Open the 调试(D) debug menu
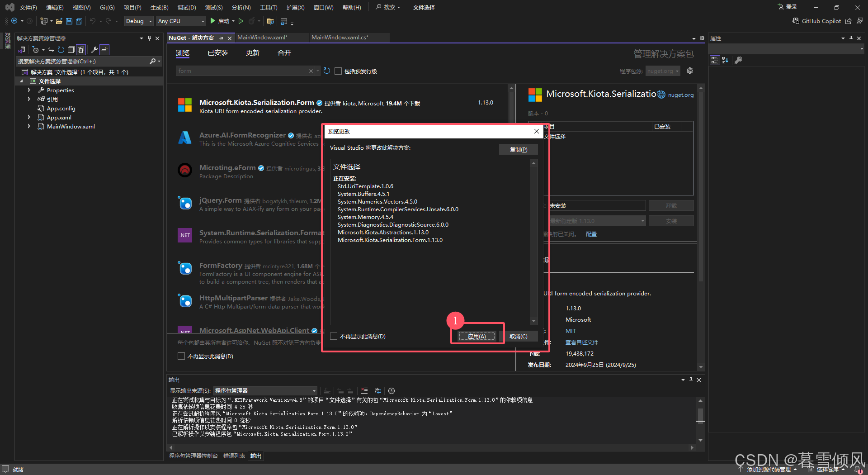The image size is (868, 475). pyautogui.click(x=187, y=7)
